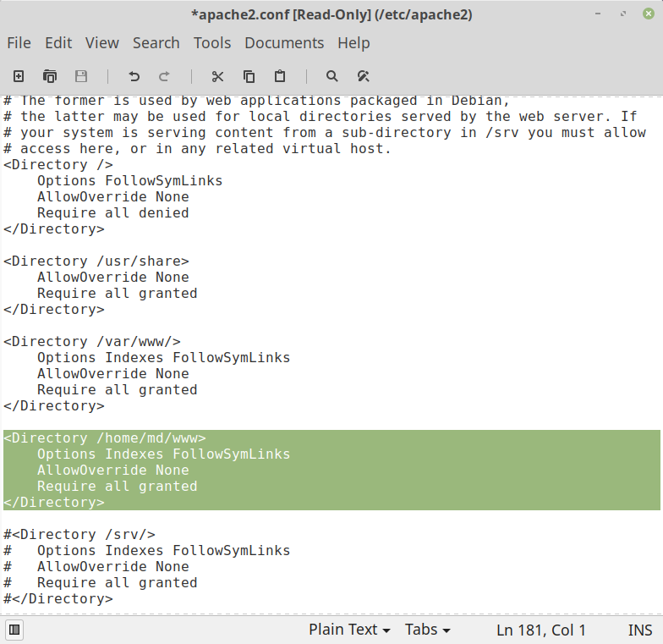The image size is (663, 644).
Task: Minimize the editor window
Action: [597, 14]
